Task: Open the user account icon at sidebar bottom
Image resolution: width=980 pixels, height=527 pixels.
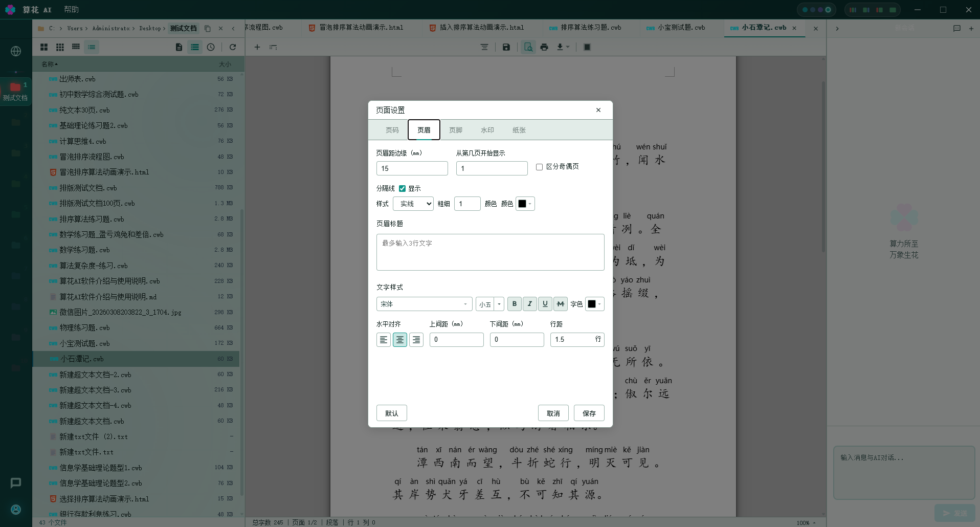Action: click(16, 510)
